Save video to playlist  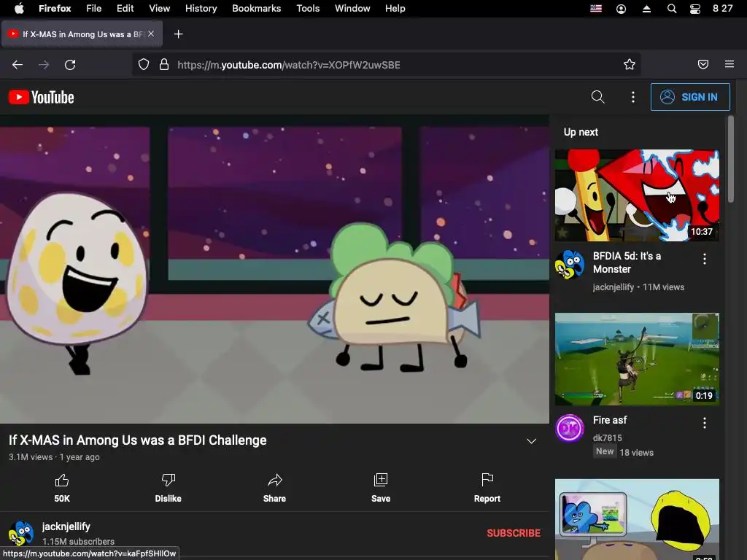click(x=381, y=488)
